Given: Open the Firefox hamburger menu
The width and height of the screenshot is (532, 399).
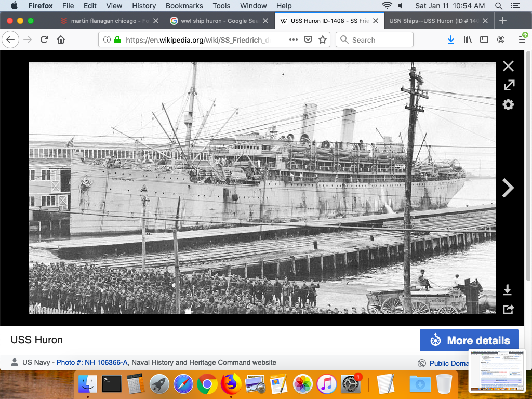Looking at the screenshot, I should tap(522, 40).
